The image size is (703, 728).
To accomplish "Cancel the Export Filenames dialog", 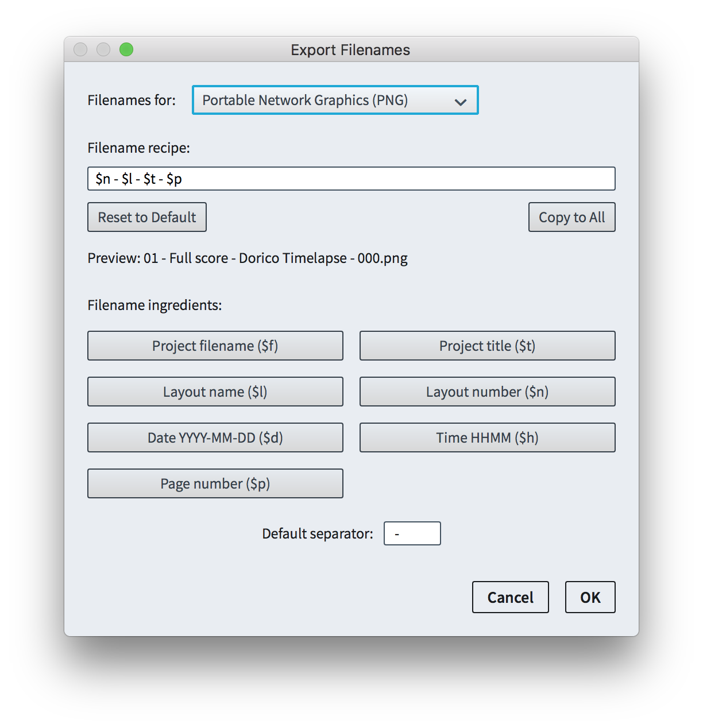I will 511,597.
